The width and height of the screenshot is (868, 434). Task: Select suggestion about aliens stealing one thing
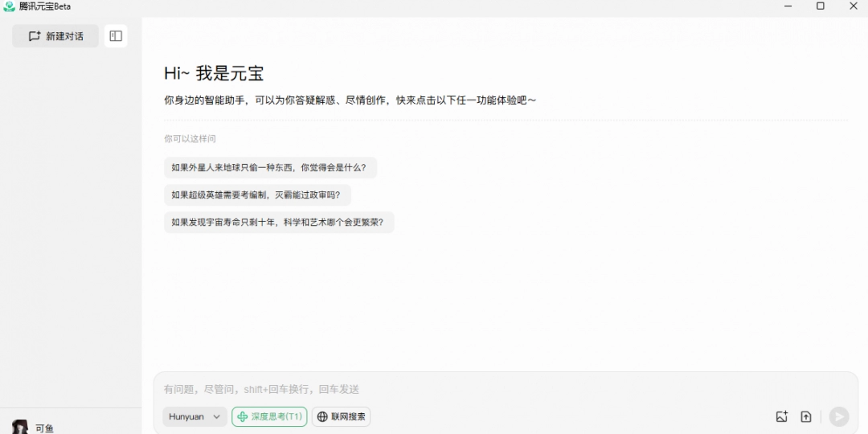click(270, 168)
